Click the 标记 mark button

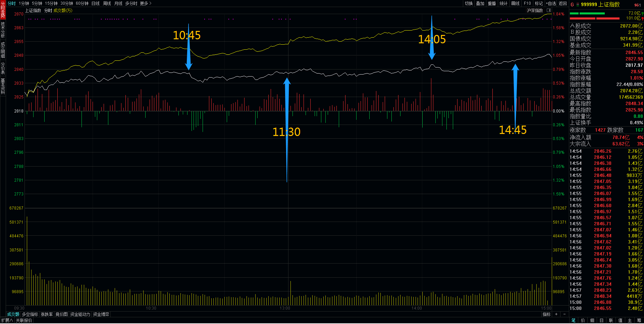(x=539, y=3)
